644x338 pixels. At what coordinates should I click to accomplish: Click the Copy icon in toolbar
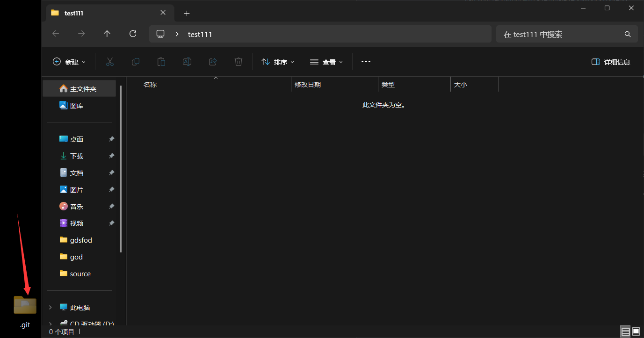pos(136,62)
